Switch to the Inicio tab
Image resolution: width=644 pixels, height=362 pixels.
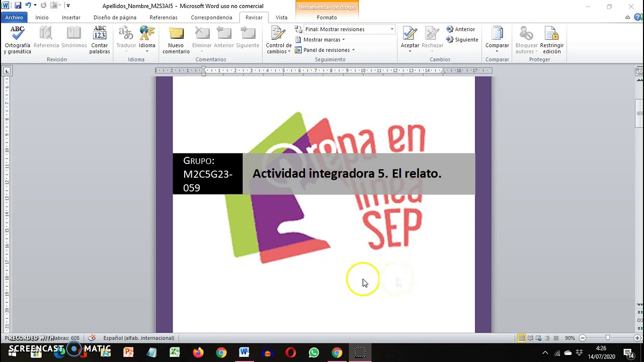42,18
